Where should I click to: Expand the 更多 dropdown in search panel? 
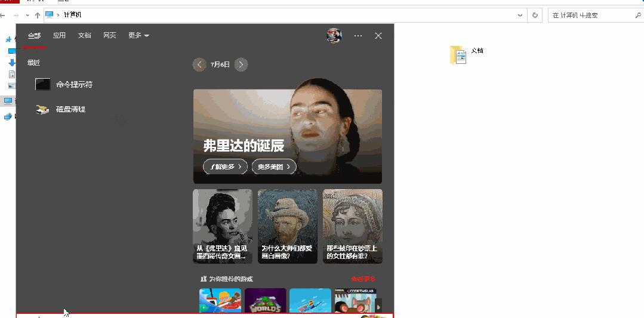tap(138, 36)
